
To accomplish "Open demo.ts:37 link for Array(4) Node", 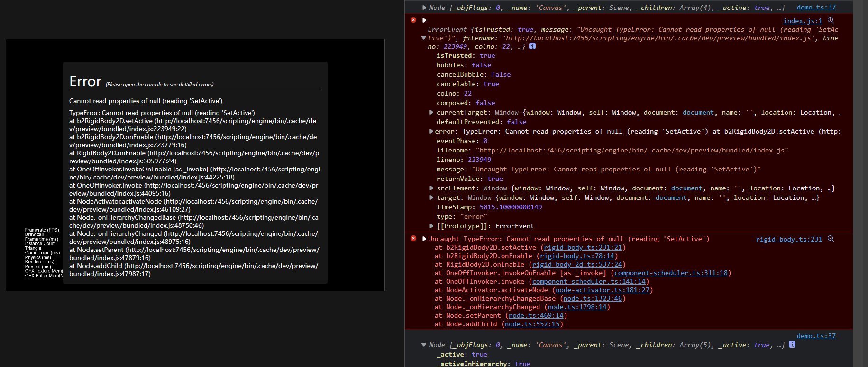I will click(x=816, y=7).
